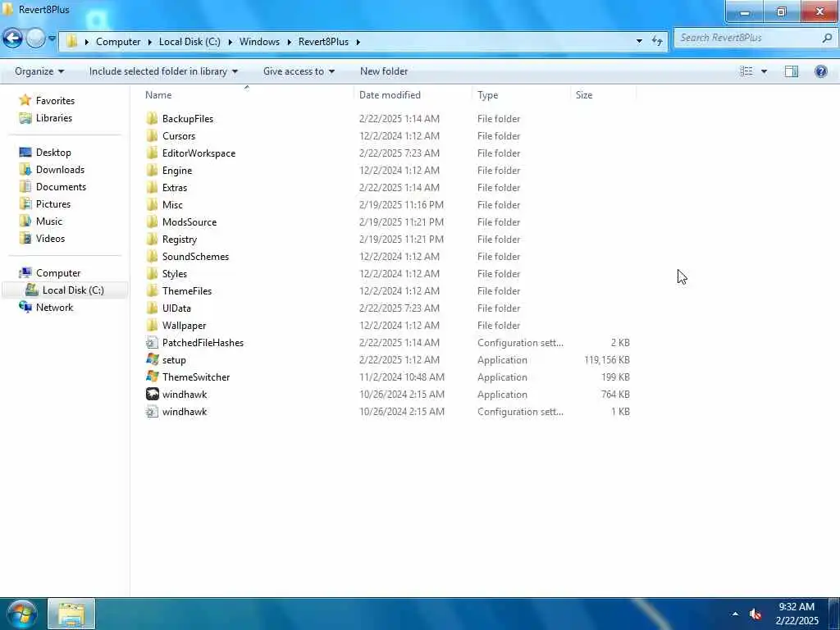Toggle the preview pane button
840x630 pixels.
(792, 71)
